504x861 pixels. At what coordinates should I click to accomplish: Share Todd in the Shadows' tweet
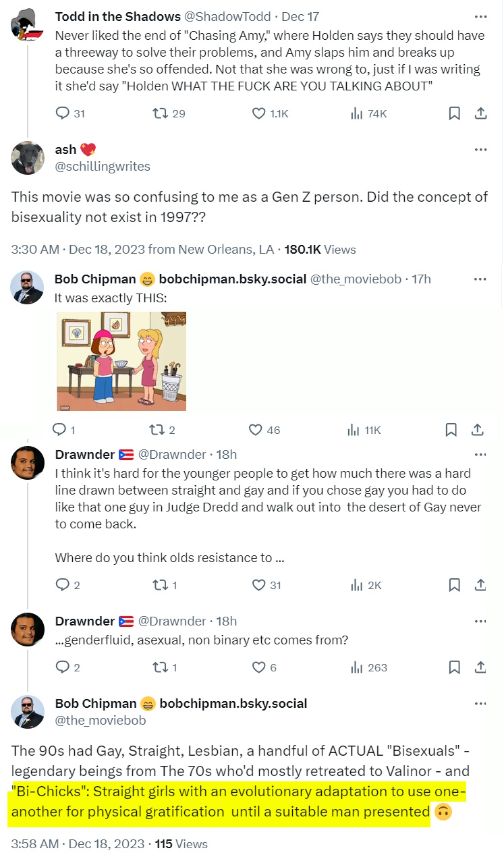pyautogui.click(x=480, y=113)
